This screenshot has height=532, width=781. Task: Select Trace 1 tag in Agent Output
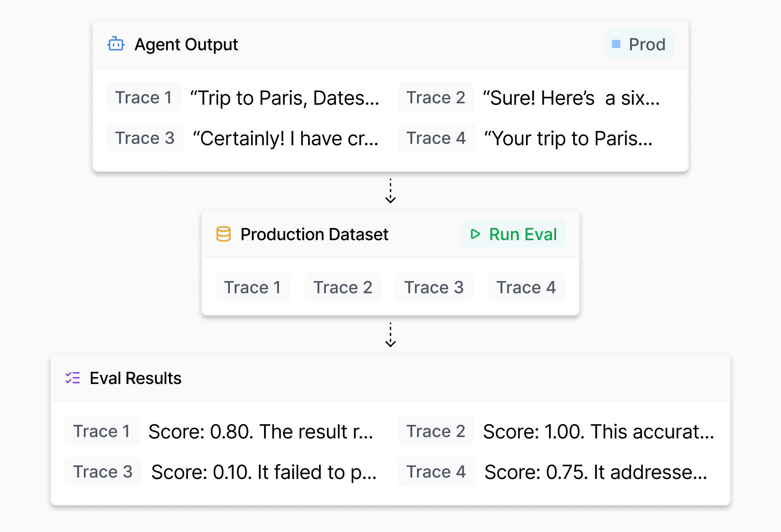coord(144,97)
